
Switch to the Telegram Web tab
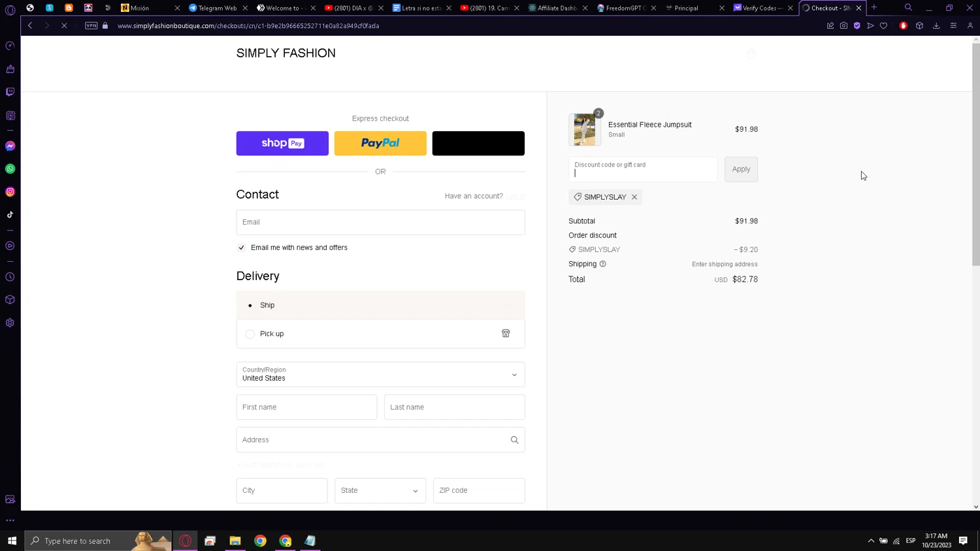pyautogui.click(x=218, y=8)
